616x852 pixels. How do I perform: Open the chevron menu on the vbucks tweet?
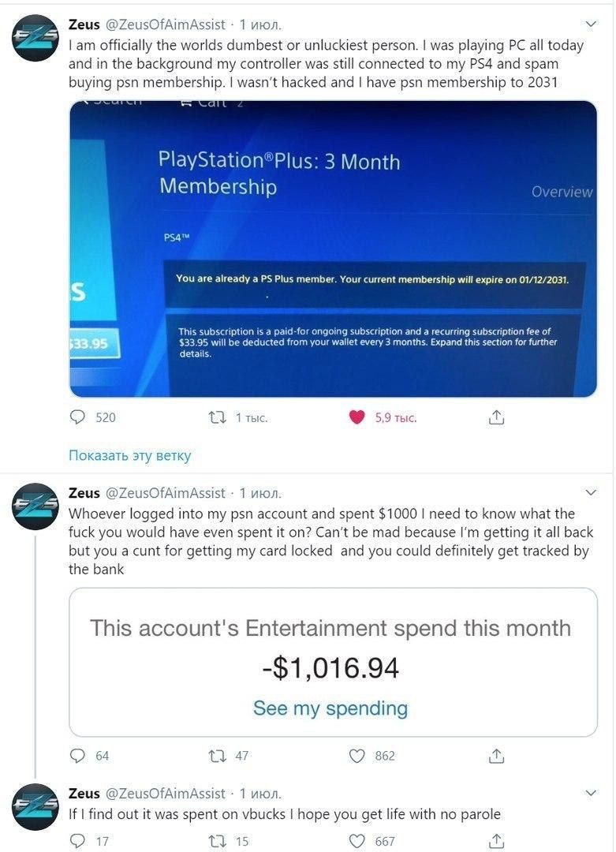591,793
